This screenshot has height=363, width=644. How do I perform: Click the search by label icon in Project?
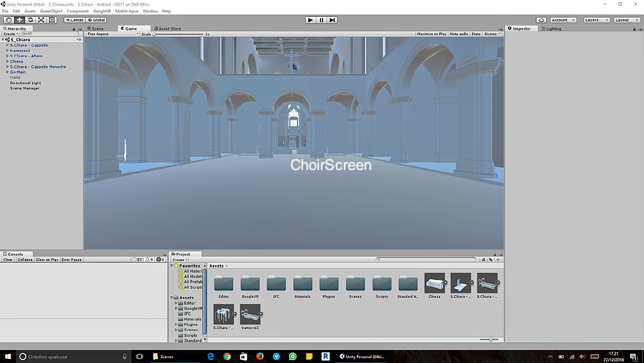coord(491,260)
